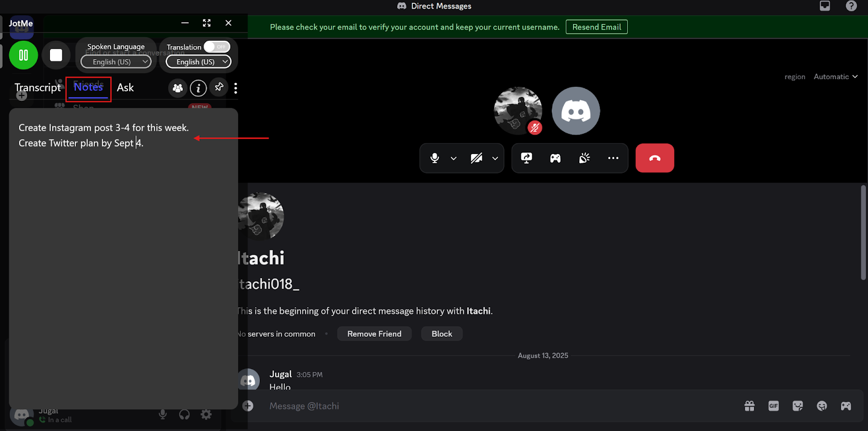This screenshot has height=431, width=868.
Task: Select the Notes tab in JotMe
Action: (x=88, y=87)
